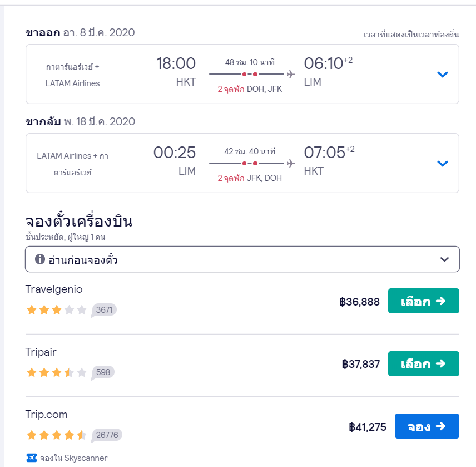The width and height of the screenshot is (476, 467).
Task: Open Tripair 598 reviews bubble
Action: point(103,372)
